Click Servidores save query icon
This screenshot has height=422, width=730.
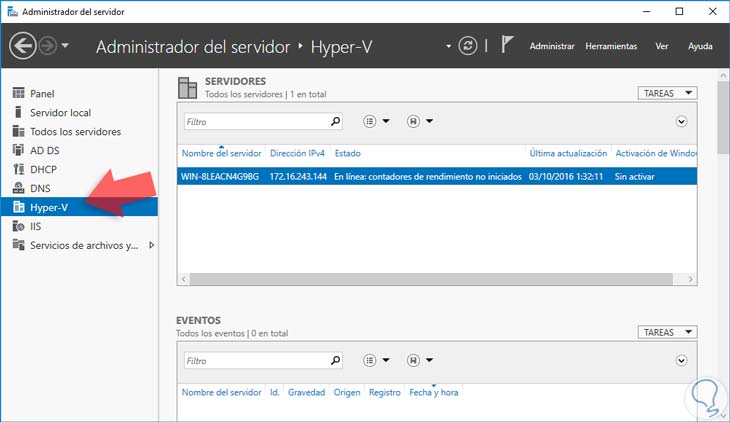click(x=413, y=122)
